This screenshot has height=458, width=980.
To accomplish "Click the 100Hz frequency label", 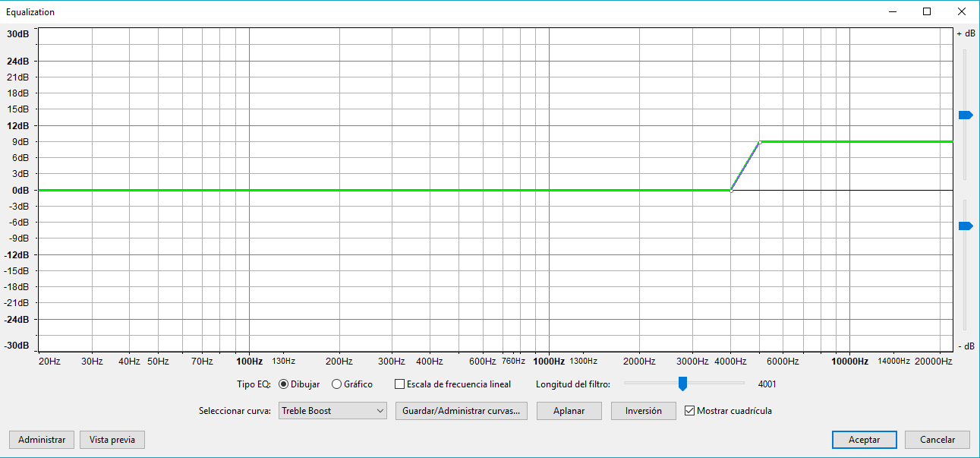I will pos(249,362).
